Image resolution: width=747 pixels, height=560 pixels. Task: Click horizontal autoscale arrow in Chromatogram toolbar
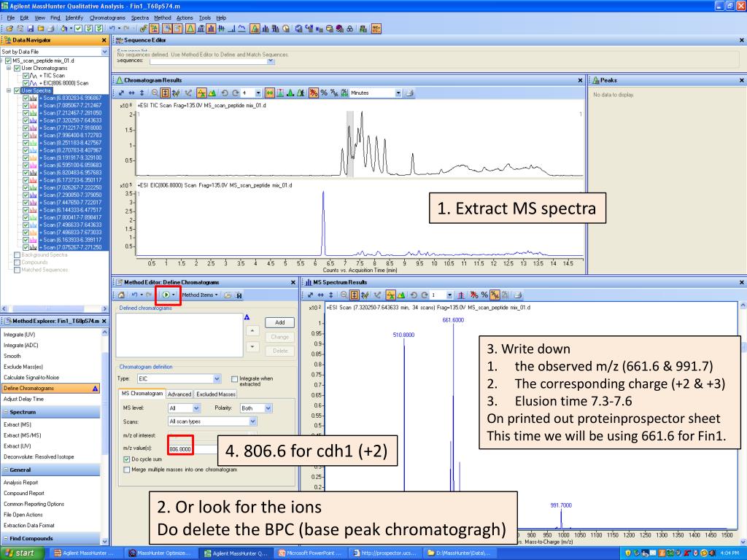tap(131, 93)
